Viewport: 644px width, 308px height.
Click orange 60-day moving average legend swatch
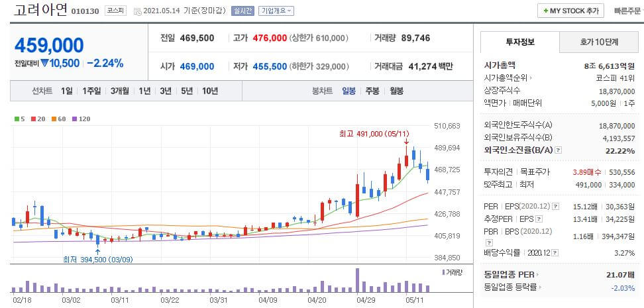[54, 119]
